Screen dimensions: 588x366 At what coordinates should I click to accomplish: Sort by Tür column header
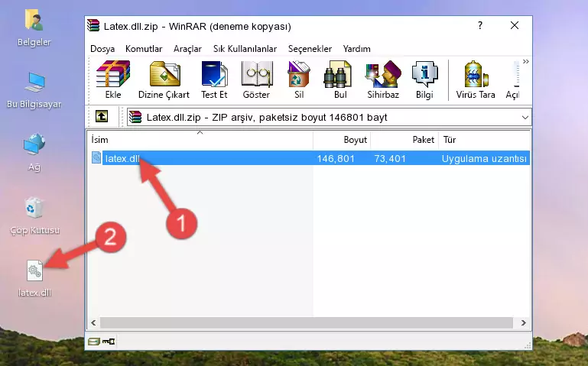point(484,140)
